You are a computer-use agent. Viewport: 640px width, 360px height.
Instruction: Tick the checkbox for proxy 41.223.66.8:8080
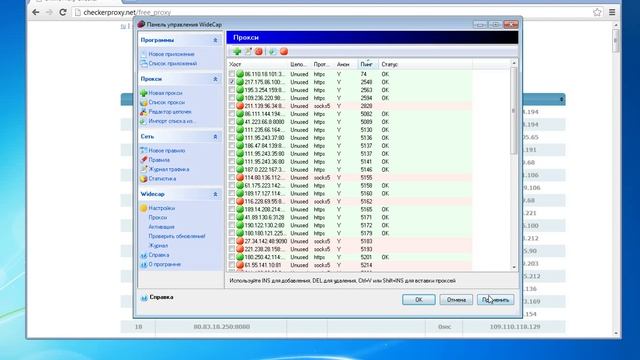[232, 122]
